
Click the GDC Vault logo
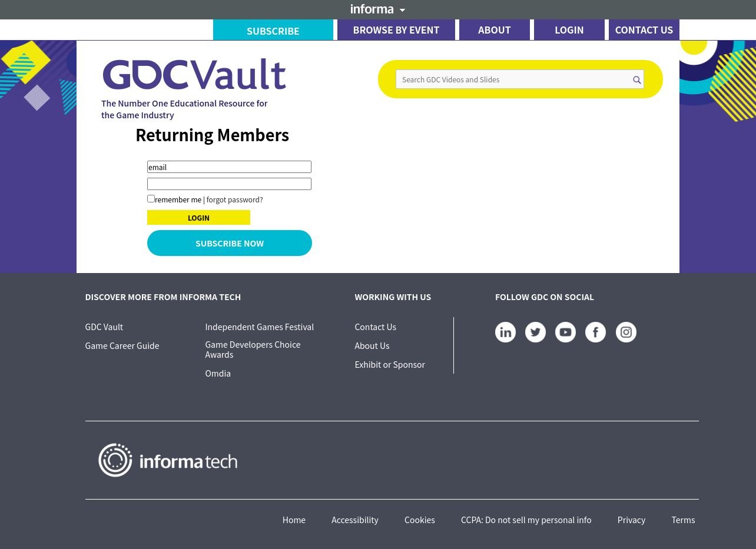click(x=194, y=74)
